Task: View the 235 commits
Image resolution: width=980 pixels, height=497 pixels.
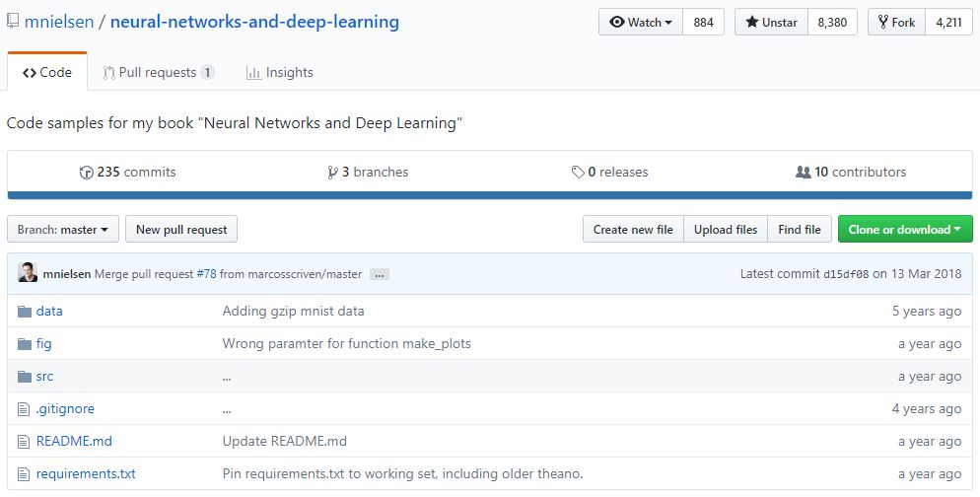Action: click(128, 172)
